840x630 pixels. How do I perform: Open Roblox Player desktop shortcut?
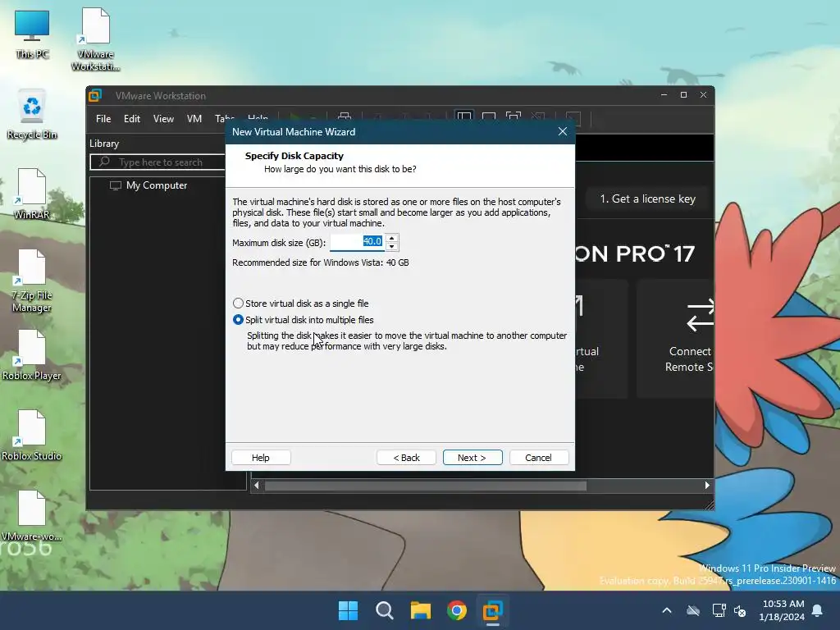32,355
